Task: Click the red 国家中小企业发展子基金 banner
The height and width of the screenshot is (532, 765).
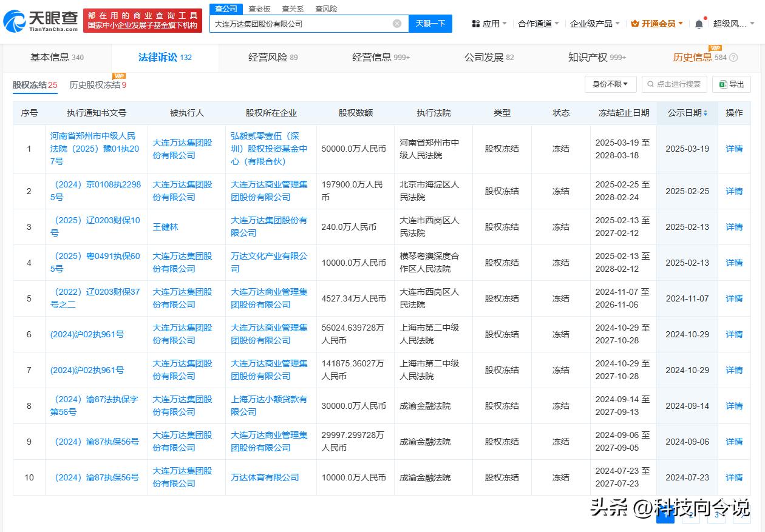Action: click(143, 21)
